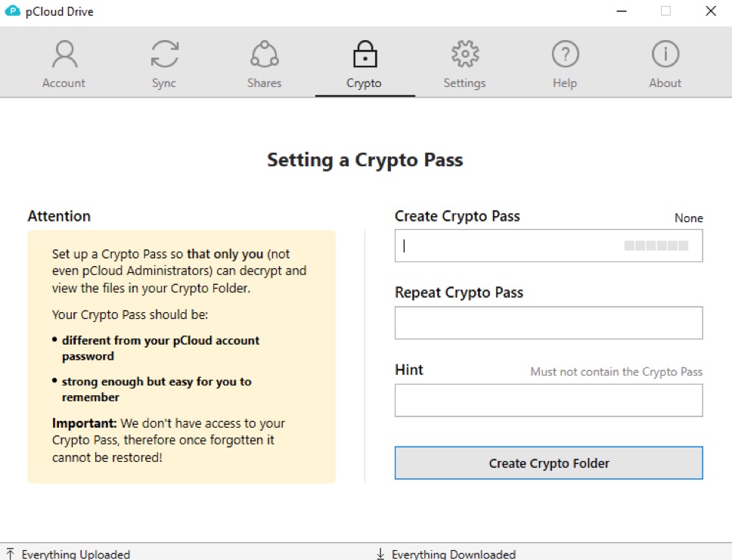Focus the Repeat Crypto Pass field
Viewport: 732px width, 560px height.
pyautogui.click(x=548, y=323)
